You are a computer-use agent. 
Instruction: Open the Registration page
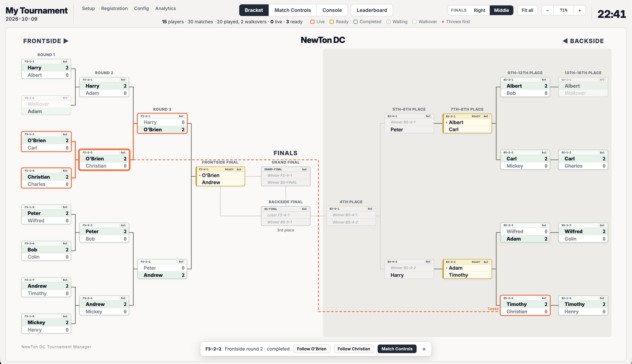click(114, 8)
